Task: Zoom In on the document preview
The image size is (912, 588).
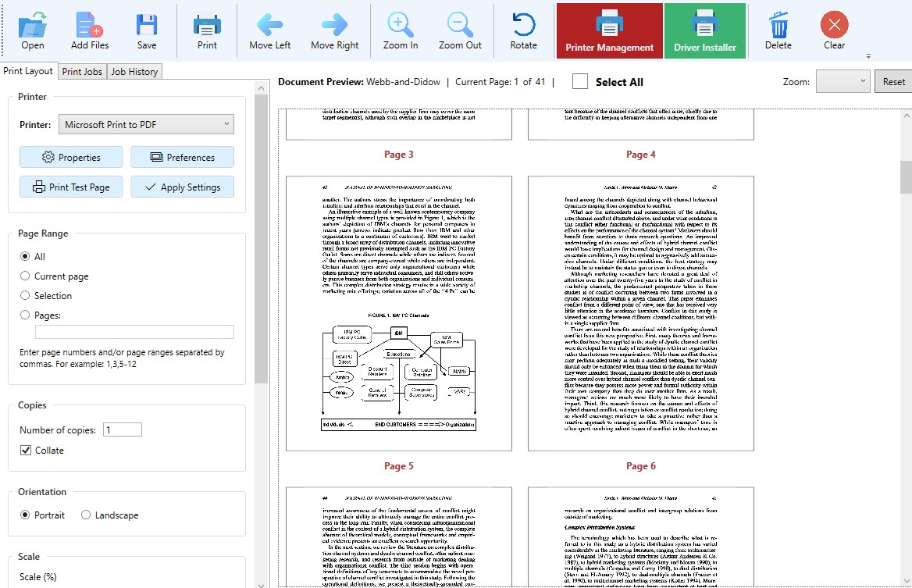Action: 400,30
